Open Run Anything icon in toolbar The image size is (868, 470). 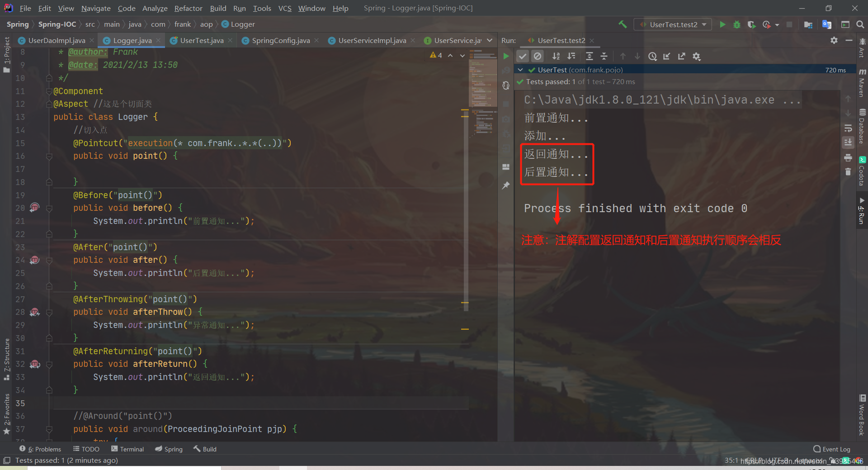point(845,24)
